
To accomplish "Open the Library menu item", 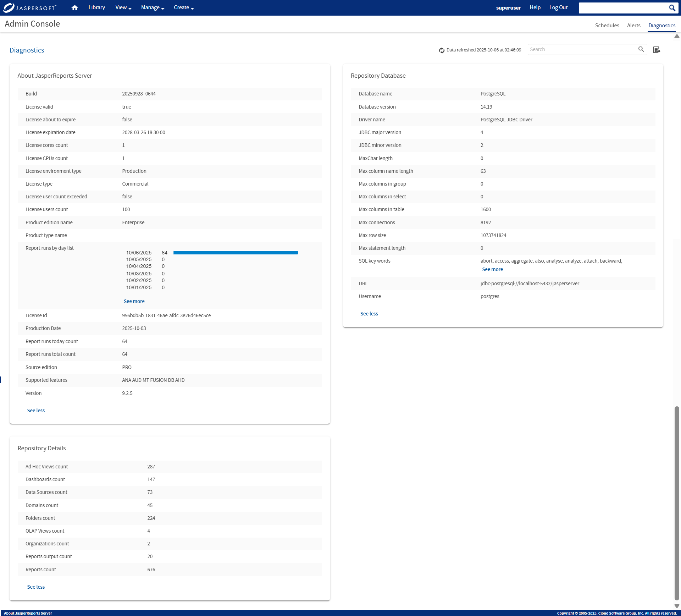I will [97, 7].
